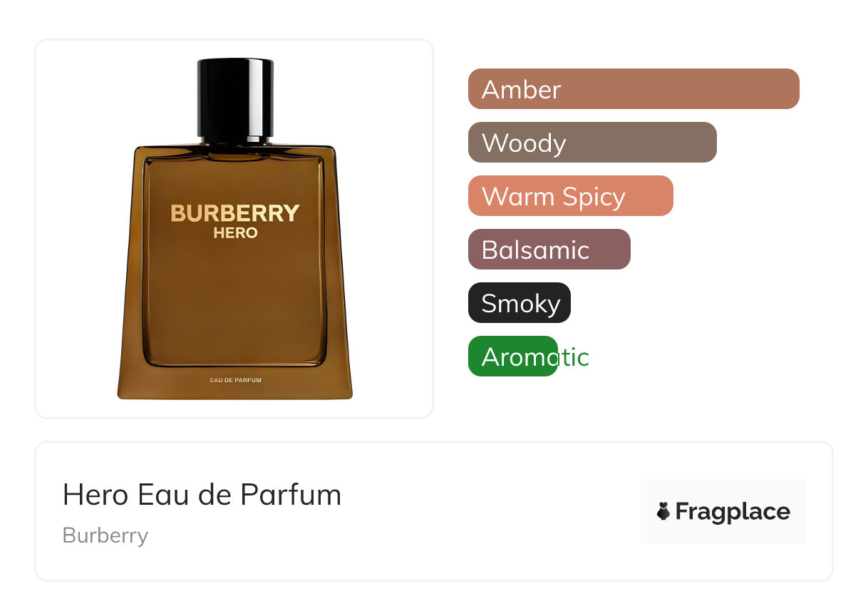Image resolution: width=868 pixels, height=616 pixels.
Task: Click the amber liquid beneath the HERO lettering
Action: (x=235, y=299)
